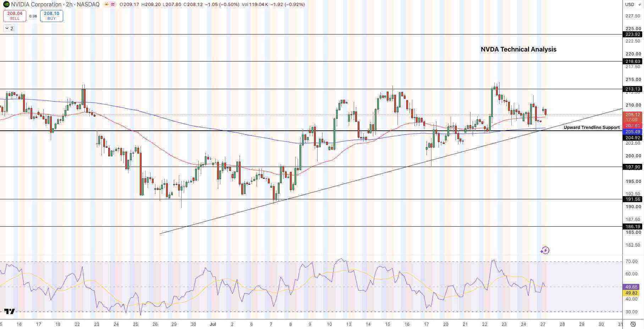Click the NVIDIA logo icon beside the symbol name
The height and width of the screenshot is (329, 644).
click(6, 5)
